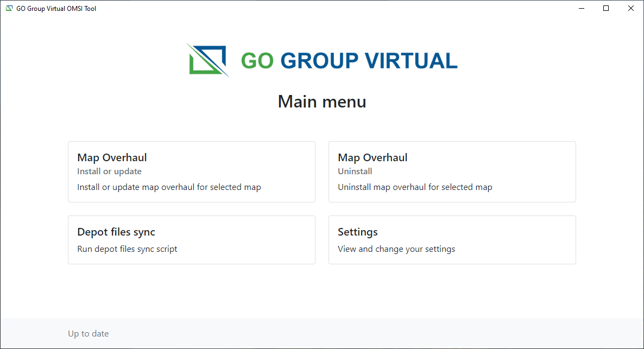The image size is (644, 349).
Task: Launch Depot files sync
Action: coord(191,239)
